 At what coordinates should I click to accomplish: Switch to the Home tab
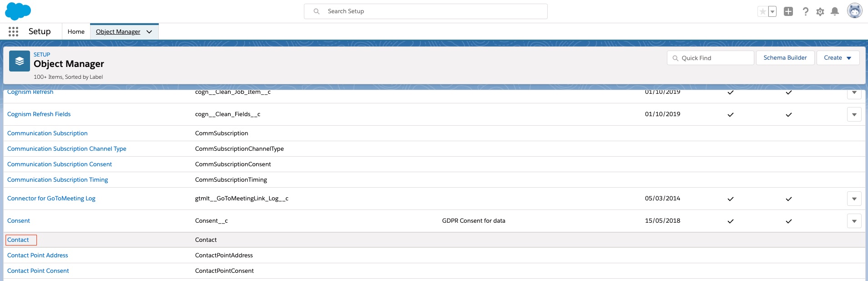pyautogui.click(x=76, y=32)
